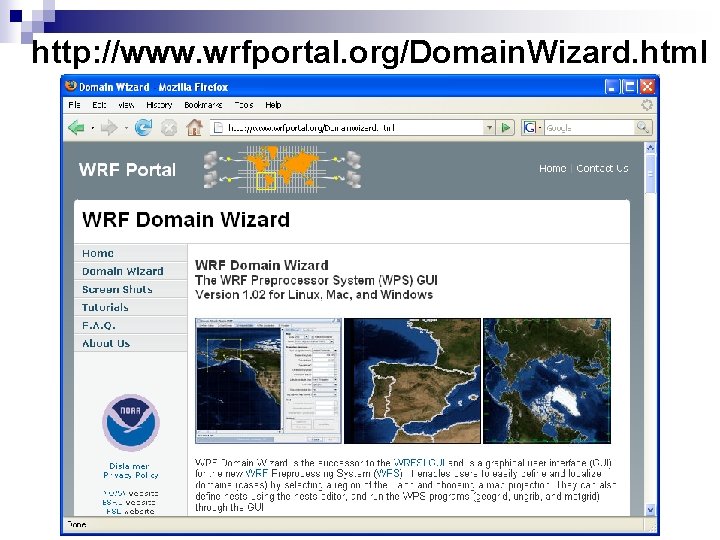Click the Version 1.02 subtitle line
720x540 pixels.
coord(314,294)
